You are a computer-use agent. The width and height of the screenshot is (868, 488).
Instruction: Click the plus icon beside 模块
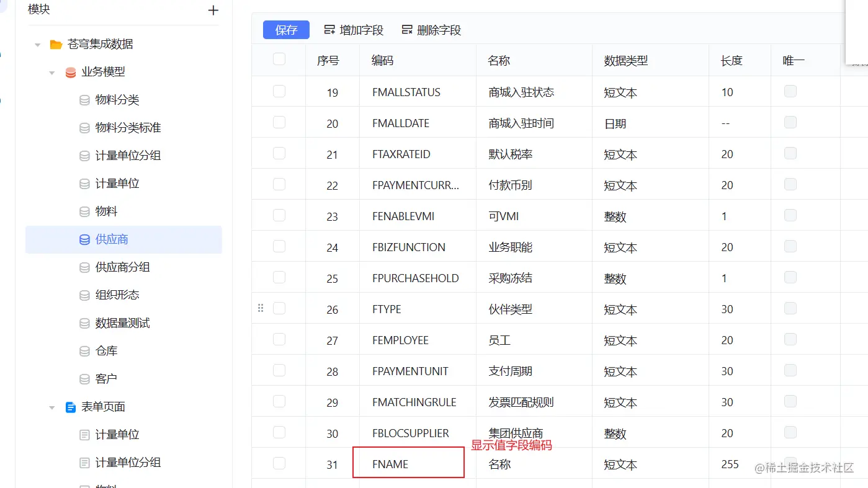click(213, 10)
